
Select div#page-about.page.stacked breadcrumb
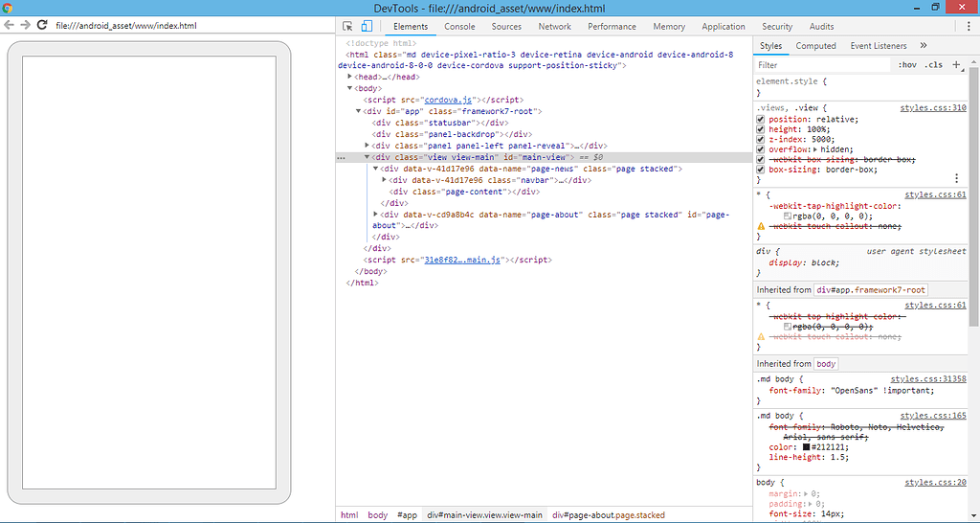[608, 515]
